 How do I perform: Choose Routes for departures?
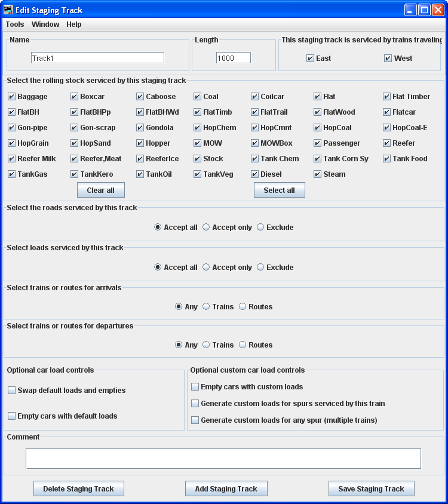[243, 345]
